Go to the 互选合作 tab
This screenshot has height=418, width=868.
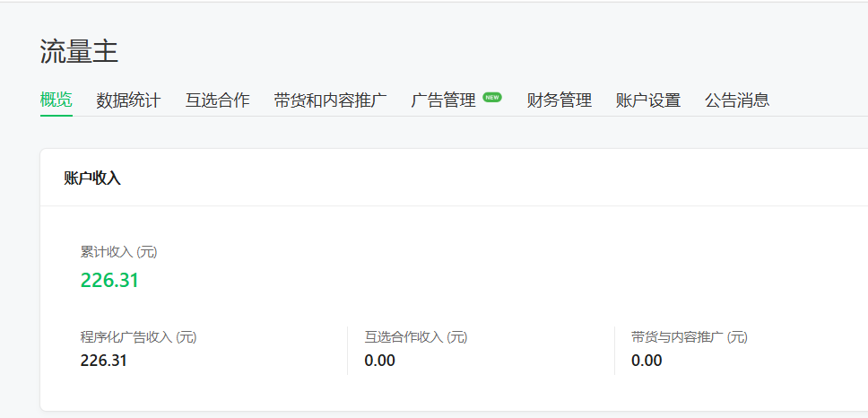pyautogui.click(x=217, y=100)
